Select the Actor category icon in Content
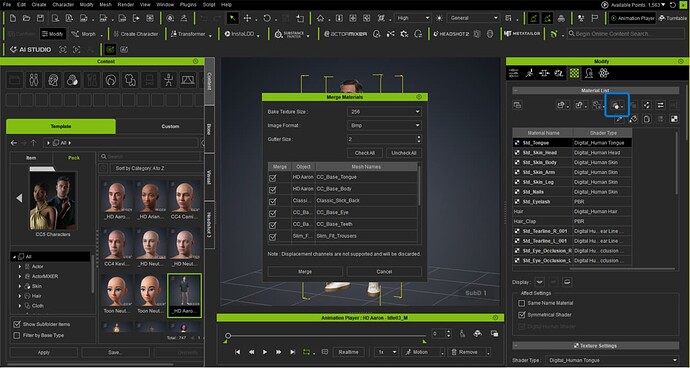This screenshot has height=368, width=690. click(34, 80)
